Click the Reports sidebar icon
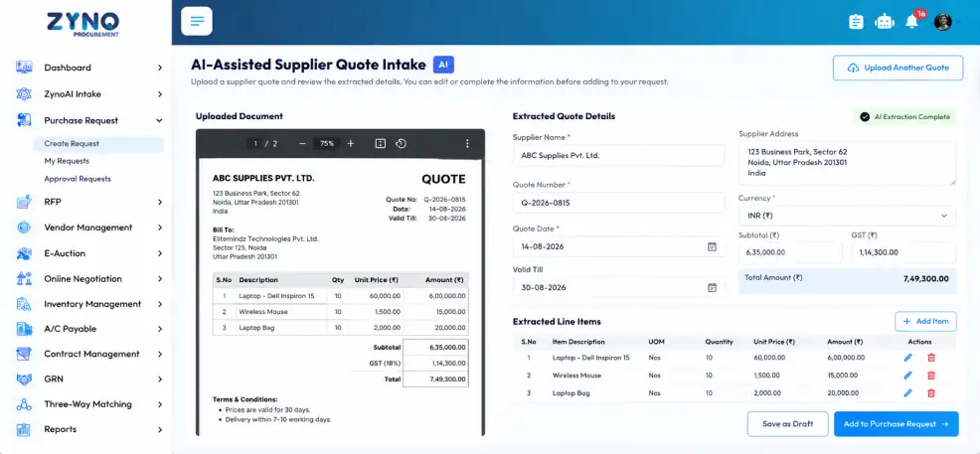The width and height of the screenshot is (980, 454). (24, 429)
